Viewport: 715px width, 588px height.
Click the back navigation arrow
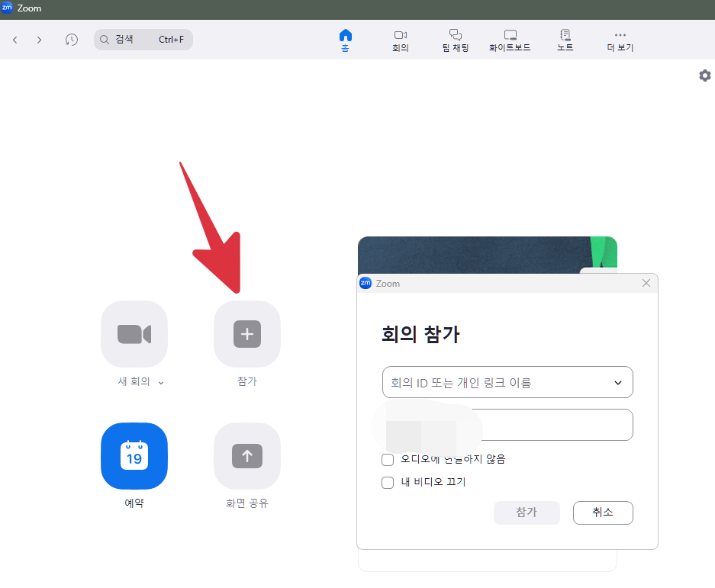point(14,39)
